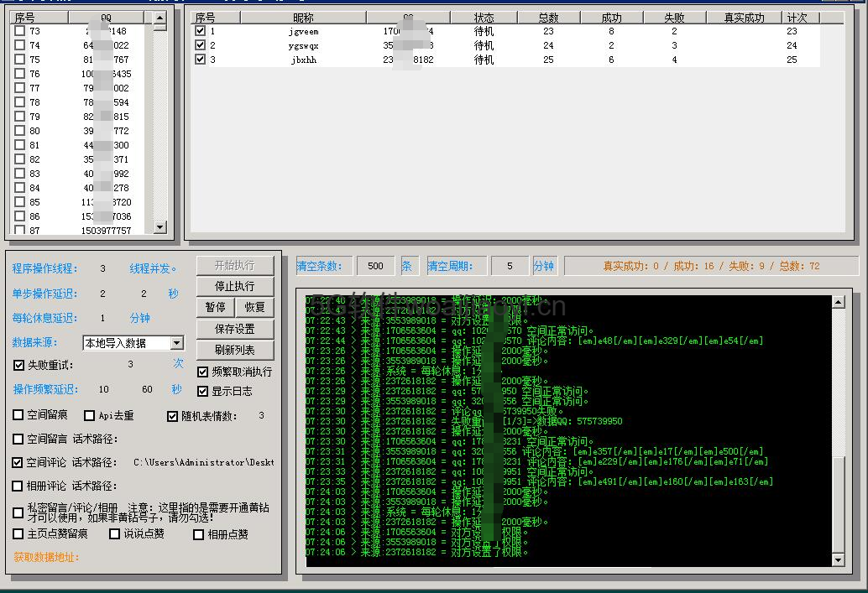This screenshot has width=868, height=593.
Task: Click 清空条数 field with 500
Action: 375,266
